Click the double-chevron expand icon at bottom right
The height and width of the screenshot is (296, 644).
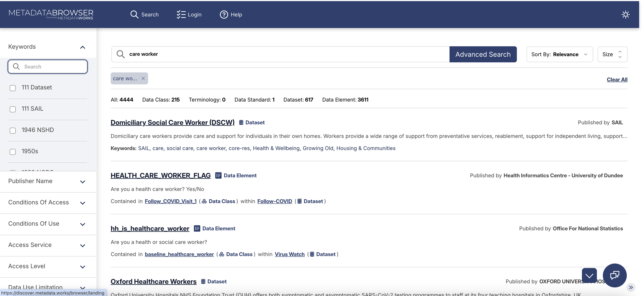pyautogui.click(x=631, y=287)
